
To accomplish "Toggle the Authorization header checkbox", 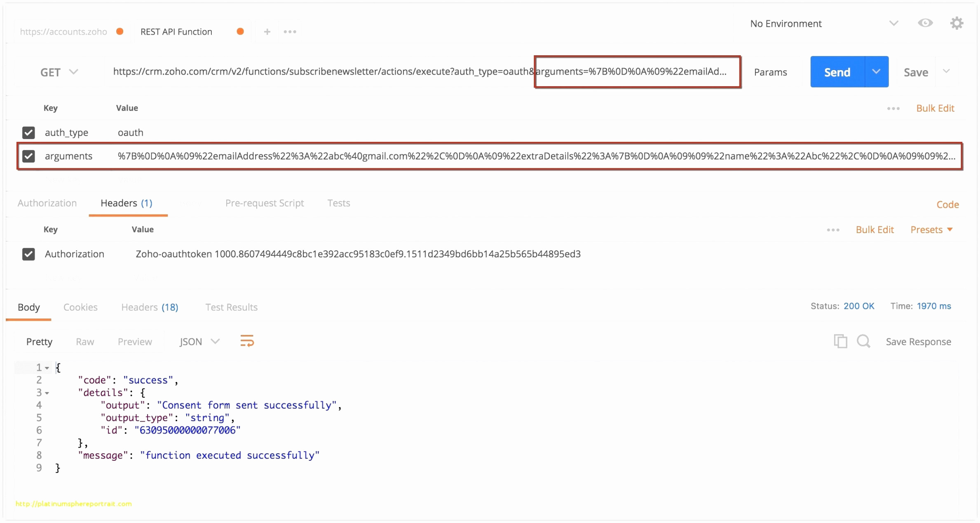I will click(x=29, y=254).
